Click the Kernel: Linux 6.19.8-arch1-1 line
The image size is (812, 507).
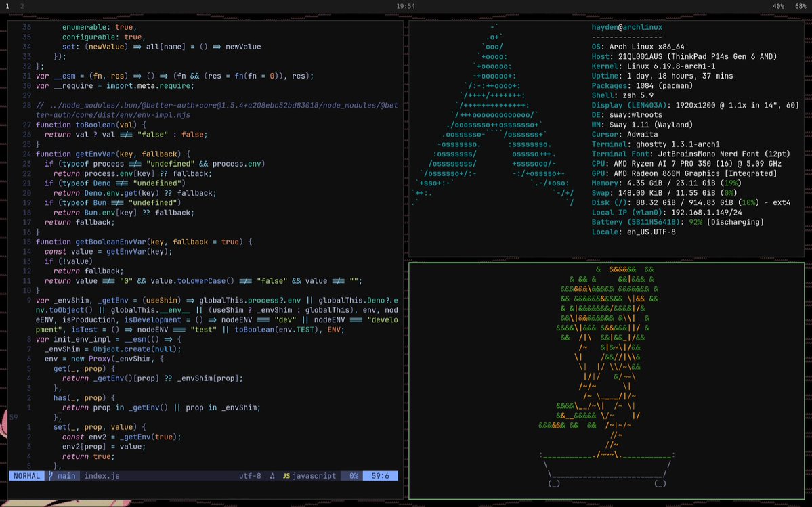coord(654,67)
